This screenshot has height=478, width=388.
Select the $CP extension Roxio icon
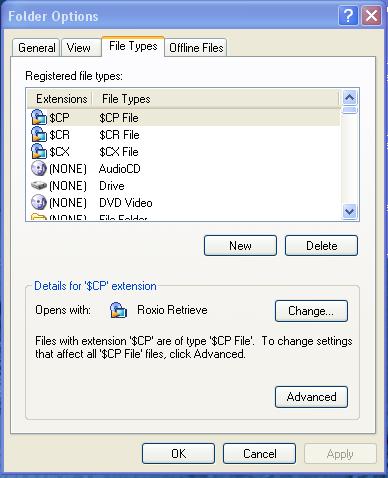pos(39,118)
